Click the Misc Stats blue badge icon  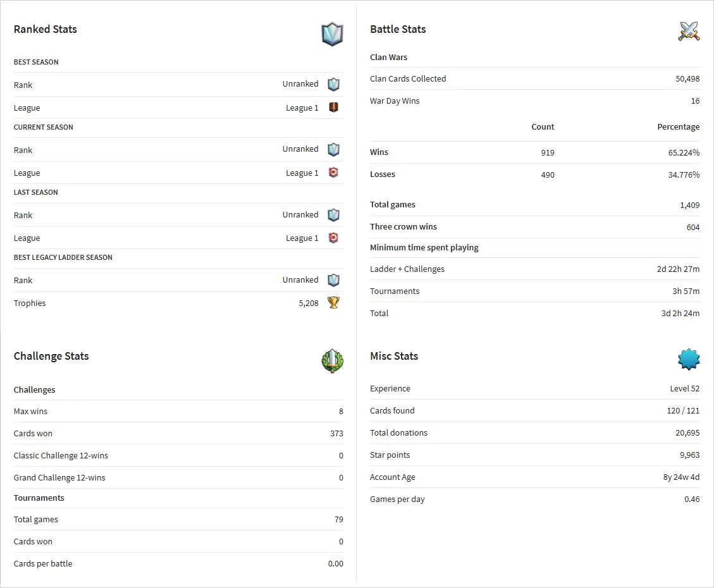point(689,359)
